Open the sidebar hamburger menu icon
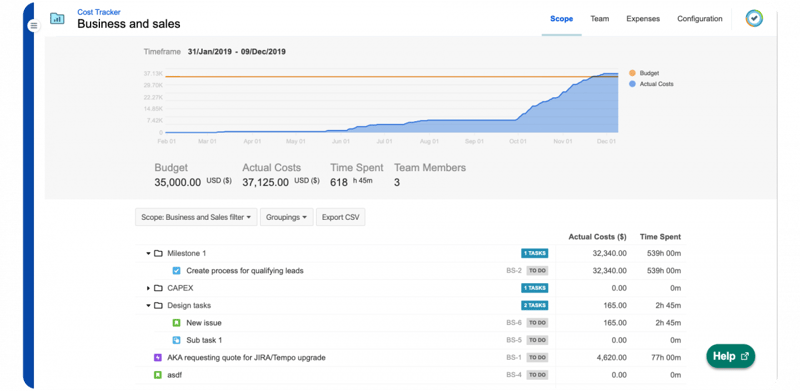 pos(34,25)
